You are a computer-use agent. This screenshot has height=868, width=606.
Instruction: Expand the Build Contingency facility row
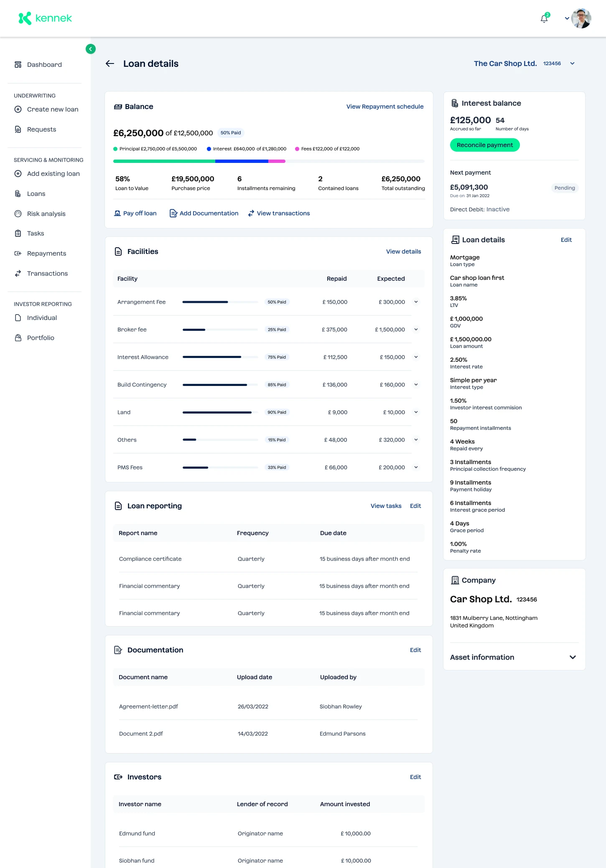coord(416,385)
